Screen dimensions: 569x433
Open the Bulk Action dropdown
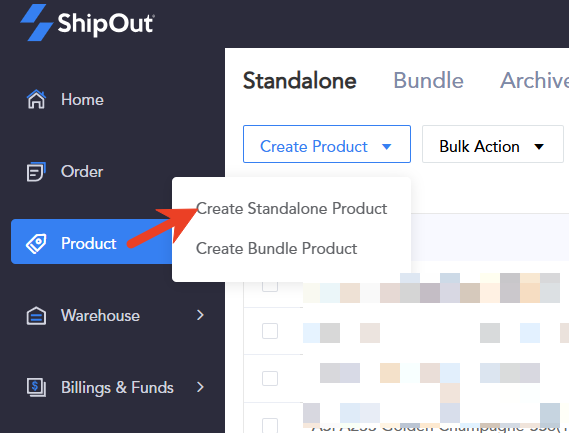[492, 144]
